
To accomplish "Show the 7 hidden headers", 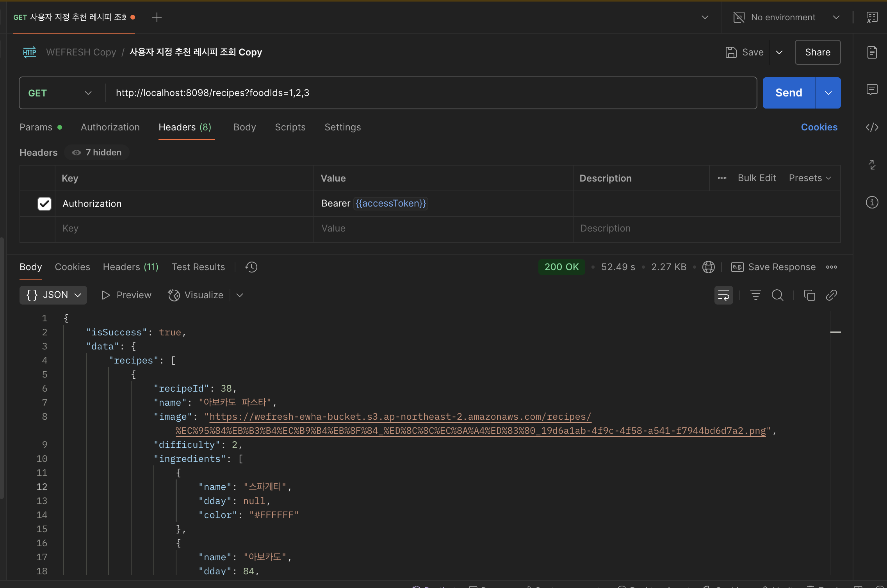I will (97, 152).
